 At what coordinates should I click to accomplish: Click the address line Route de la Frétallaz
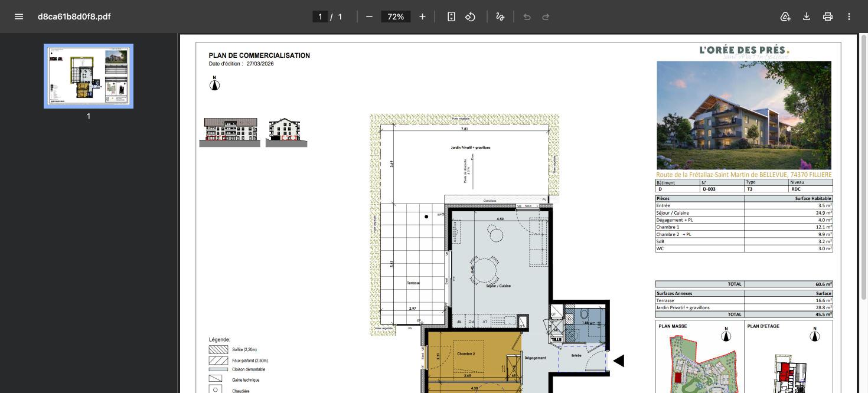pos(744,175)
